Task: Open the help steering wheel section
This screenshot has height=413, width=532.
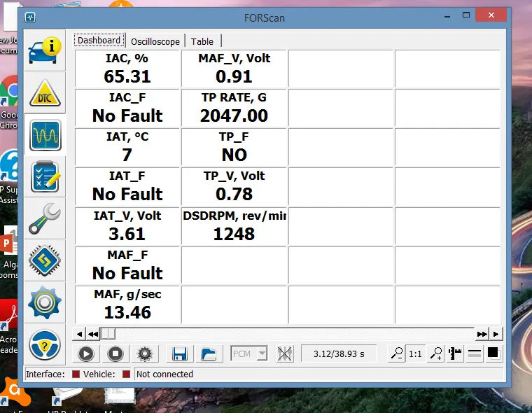Action: (x=45, y=344)
